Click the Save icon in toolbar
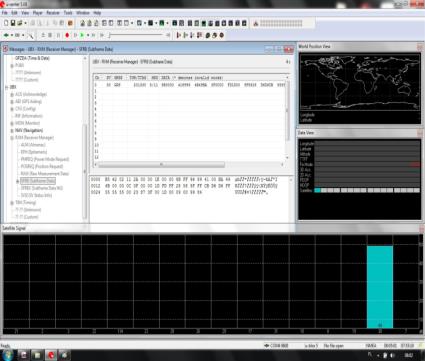 pyautogui.click(x=13, y=23)
